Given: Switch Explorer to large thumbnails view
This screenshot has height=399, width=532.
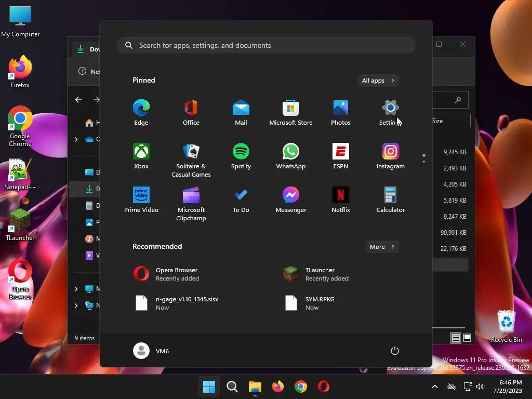Looking at the screenshot, I should [467, 338].
